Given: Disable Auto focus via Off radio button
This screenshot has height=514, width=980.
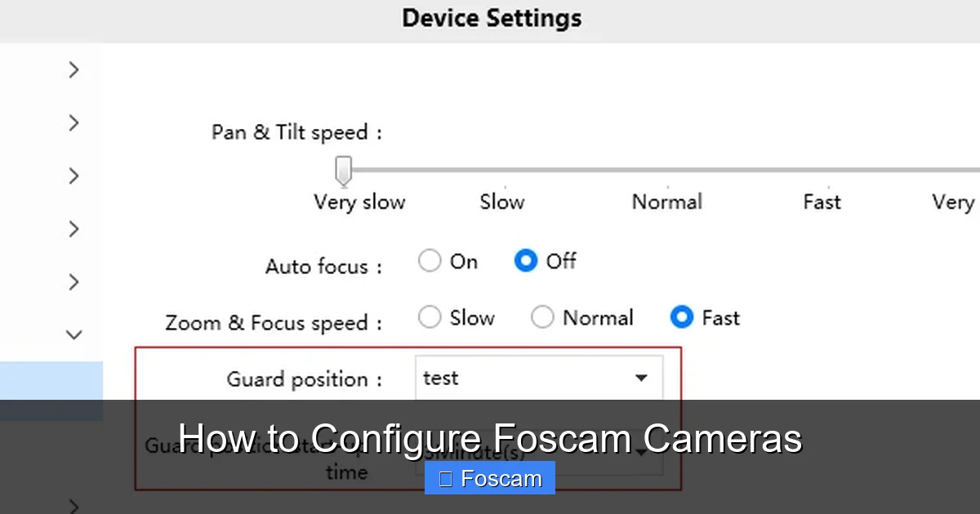Looking at the screenshot, I should (x=525, y=259).
